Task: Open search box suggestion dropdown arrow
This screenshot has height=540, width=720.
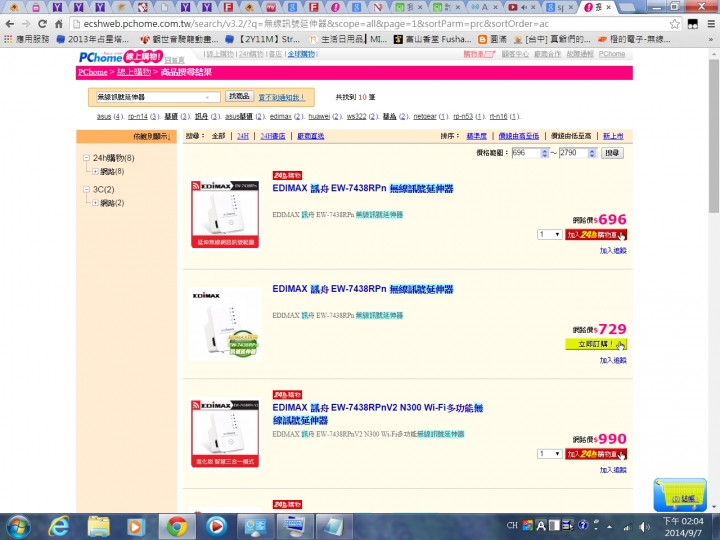Action: 207,97
